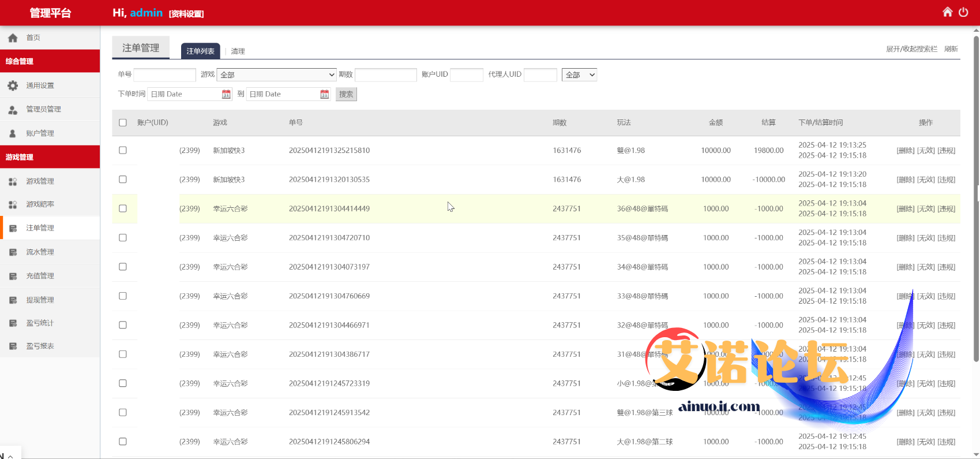Click the 搜索 search button

(x=346, y=94)
